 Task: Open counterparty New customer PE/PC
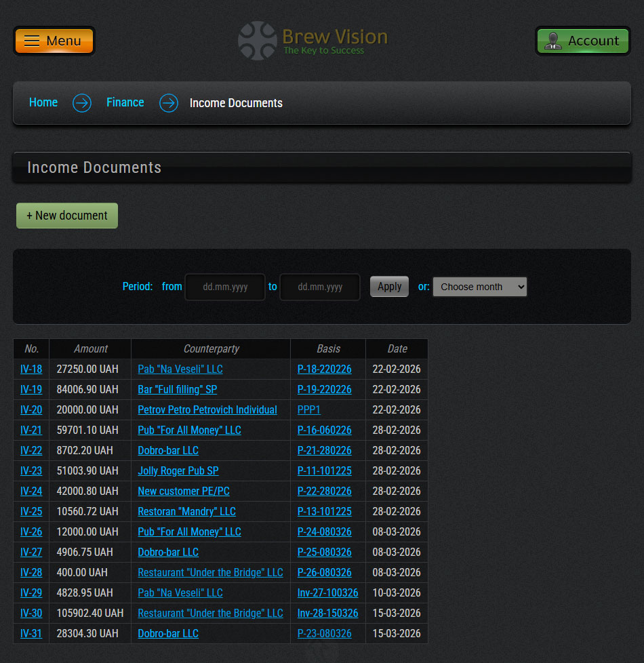pyautogui.click(x=184, y=491)
